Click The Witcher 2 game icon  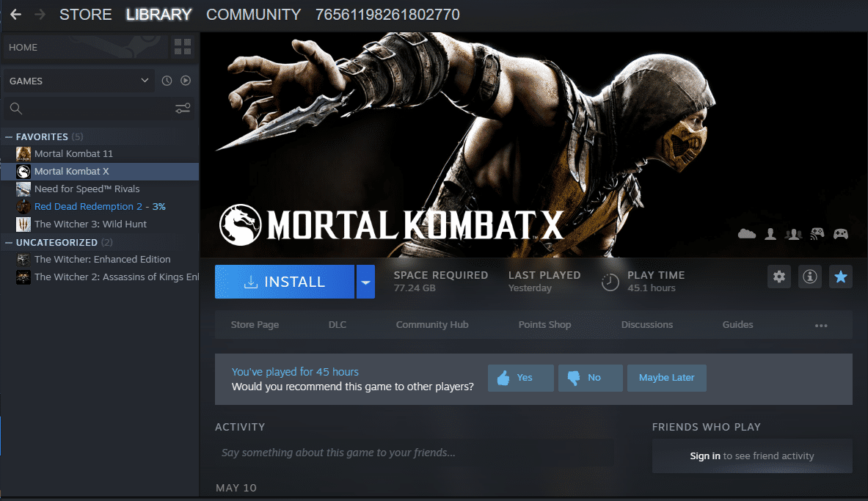point(23,277)
